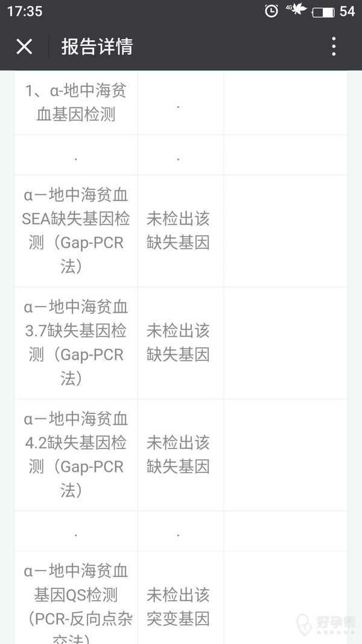Select the 4.2缺失基因检测 test name cell

(x=76, y=454)
